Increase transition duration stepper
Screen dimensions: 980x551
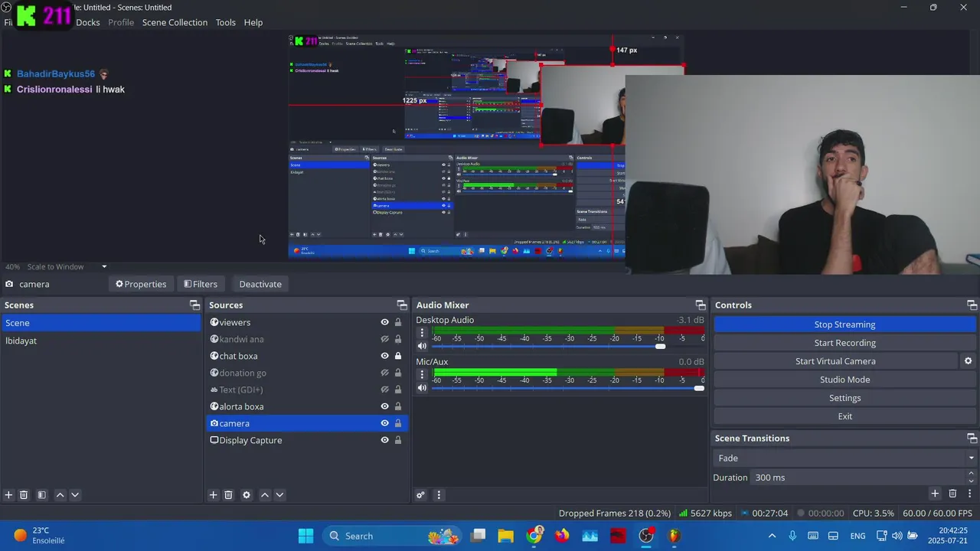pyautogui.click(x=971, y=474)
